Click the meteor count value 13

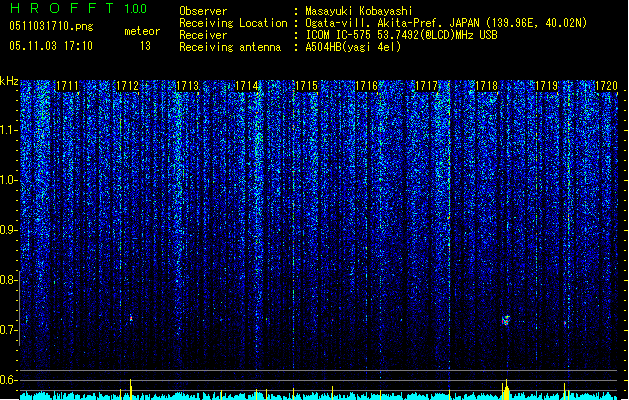[x=145, y=46]
